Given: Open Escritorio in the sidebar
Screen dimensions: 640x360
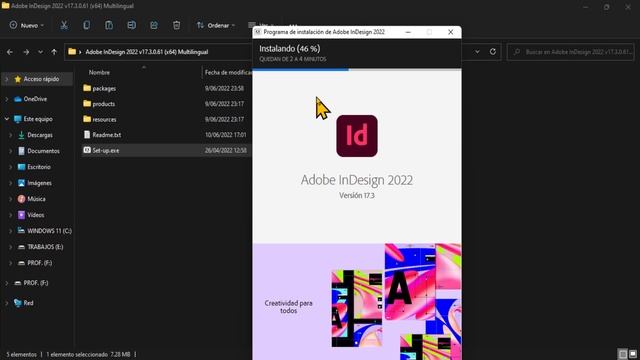Looking at the screenshot, I should click(x=39, y=167).
